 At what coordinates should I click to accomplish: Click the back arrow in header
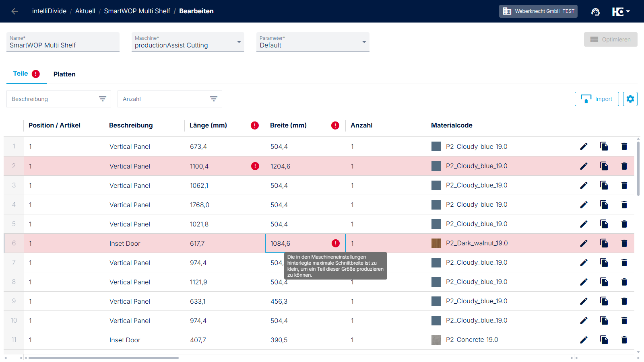click(x=14, y=11)
